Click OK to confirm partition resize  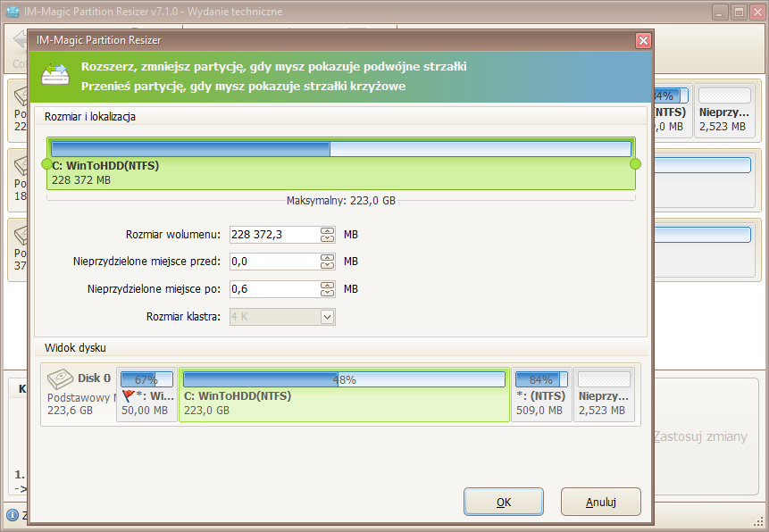tap(503, 502)
